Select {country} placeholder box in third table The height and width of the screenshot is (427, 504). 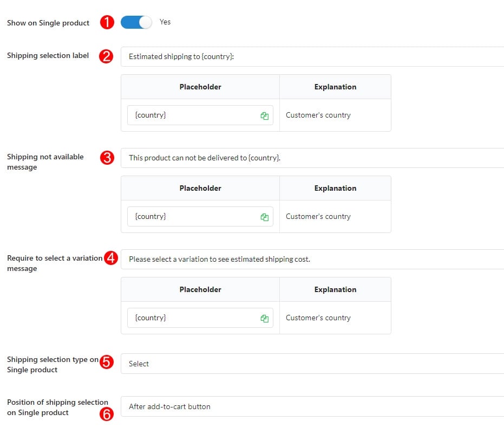[x=200, y=318]
